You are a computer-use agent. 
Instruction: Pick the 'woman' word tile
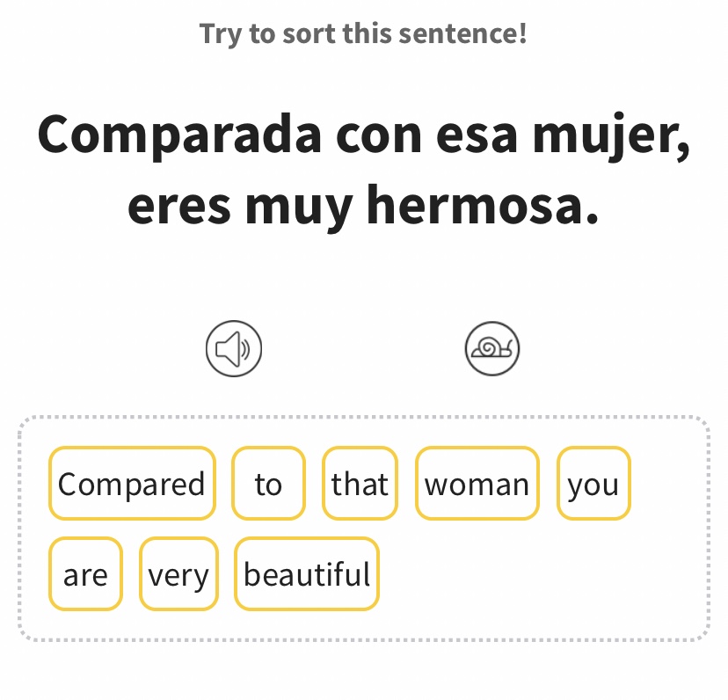[477, 484]
